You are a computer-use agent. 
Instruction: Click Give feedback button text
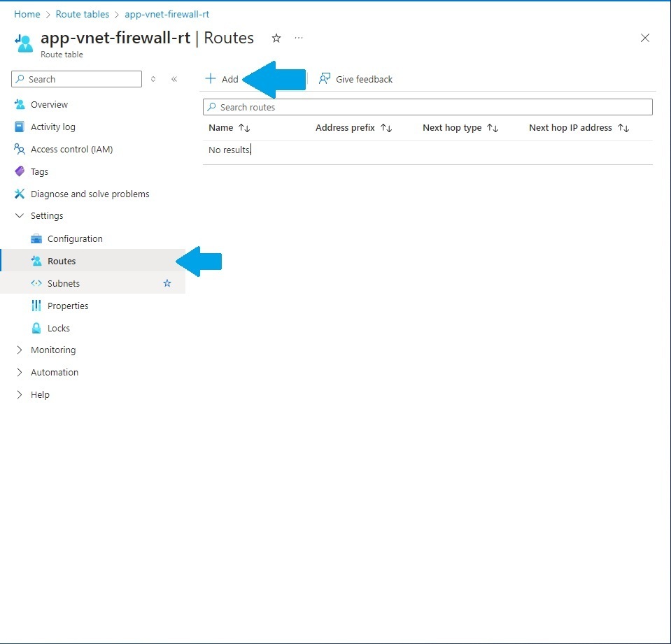[x=364, y=79]
